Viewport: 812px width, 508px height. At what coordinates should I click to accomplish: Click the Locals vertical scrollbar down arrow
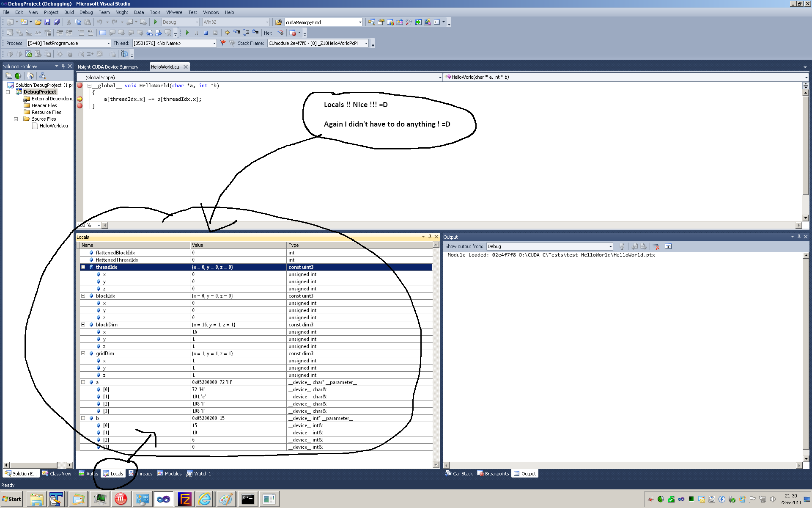[436, 465]
